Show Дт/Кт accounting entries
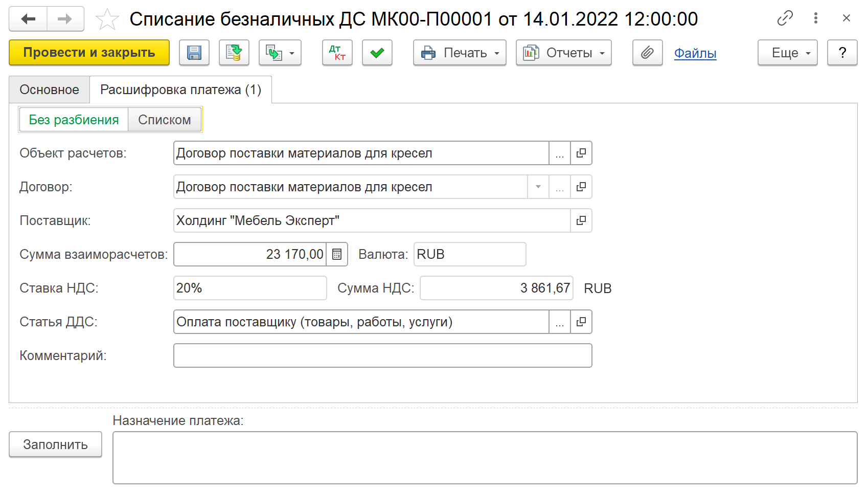 click(337, 53)
